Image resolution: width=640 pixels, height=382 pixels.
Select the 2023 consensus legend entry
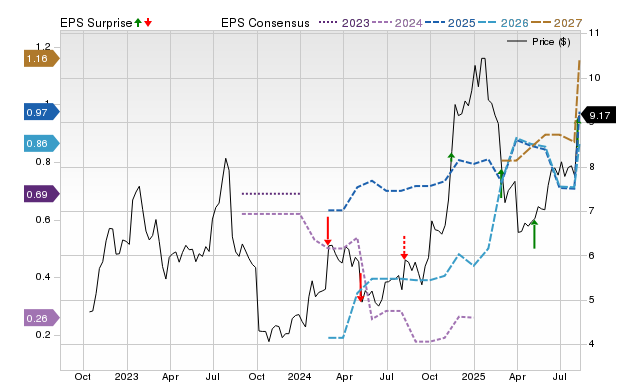pyautogui.click(x=344, y=23)
